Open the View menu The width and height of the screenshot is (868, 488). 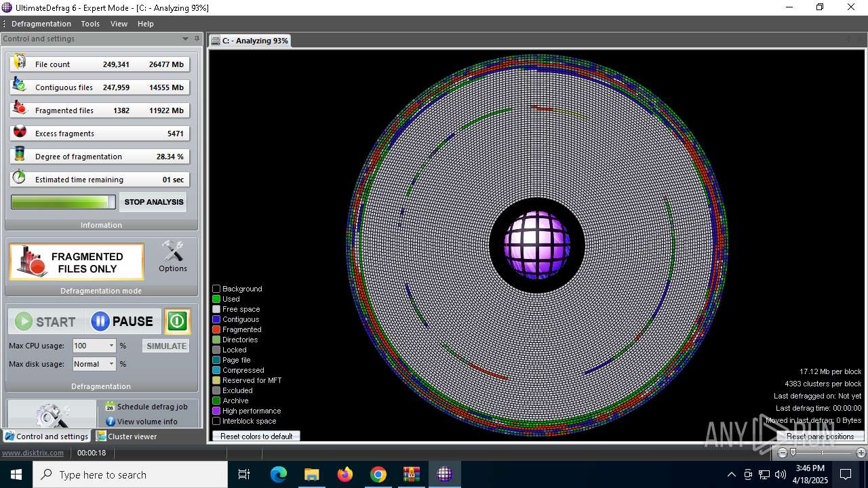[119, 24]
